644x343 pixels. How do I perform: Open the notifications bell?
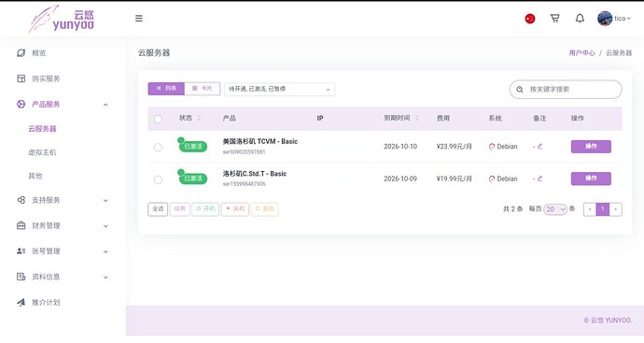point(580,19)
